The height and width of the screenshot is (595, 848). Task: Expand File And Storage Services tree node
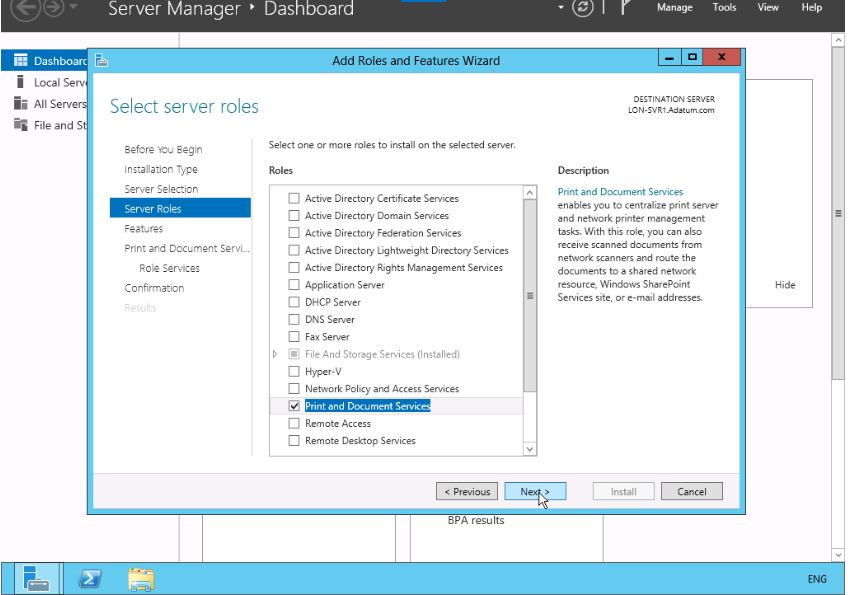(276, 354)
